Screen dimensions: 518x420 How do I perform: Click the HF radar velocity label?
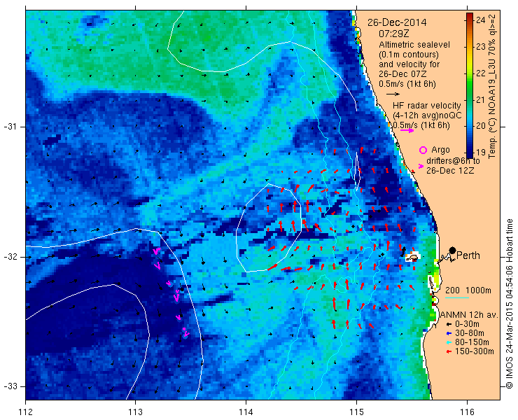pyautogui.click(x=427, y=106)
